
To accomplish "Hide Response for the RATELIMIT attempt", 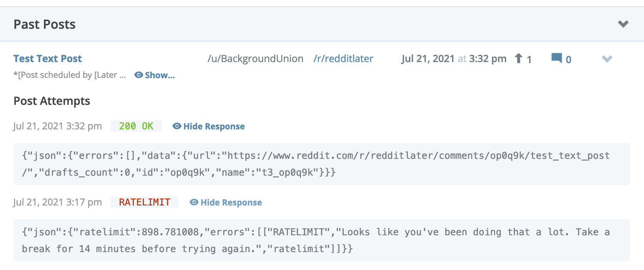I will point(231,202).
